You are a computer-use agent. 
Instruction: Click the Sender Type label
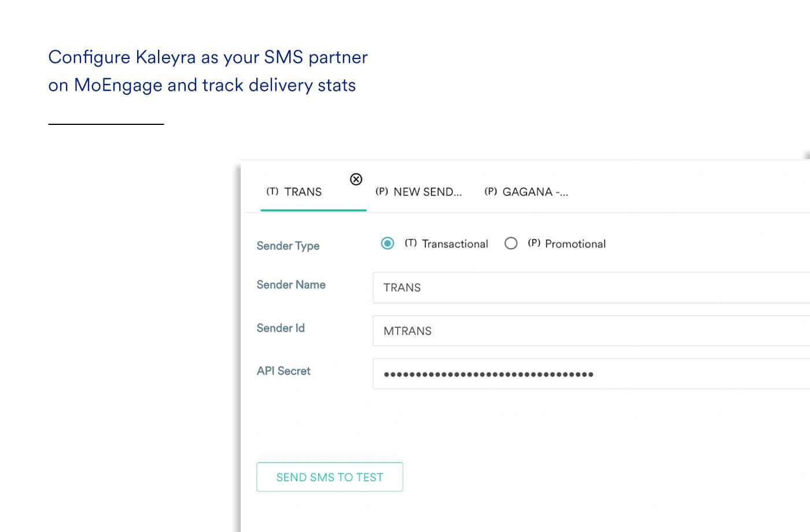288,246
